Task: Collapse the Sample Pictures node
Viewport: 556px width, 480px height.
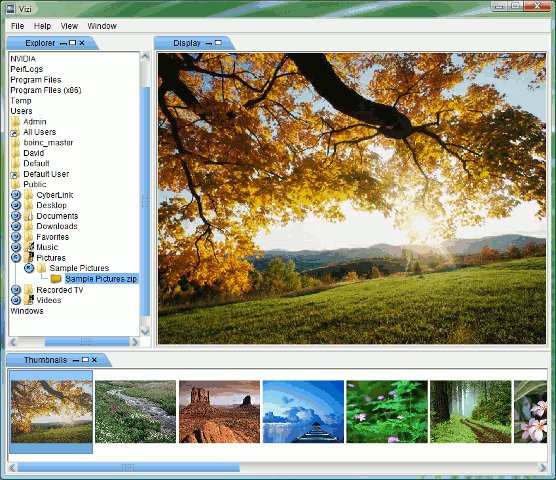Action: point(29,268)
